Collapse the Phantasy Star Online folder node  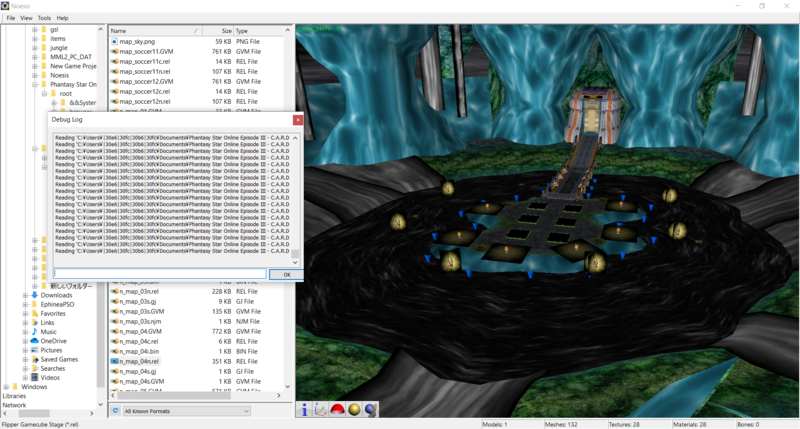pyautogui.click(x=35, y=84)
